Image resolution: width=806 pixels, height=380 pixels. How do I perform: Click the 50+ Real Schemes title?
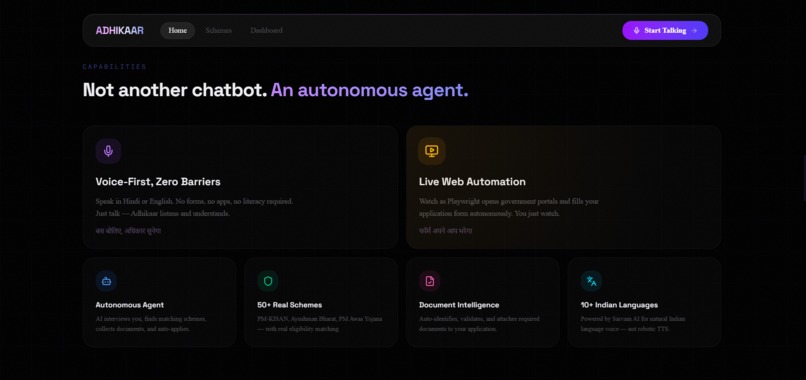pos(289,305)
